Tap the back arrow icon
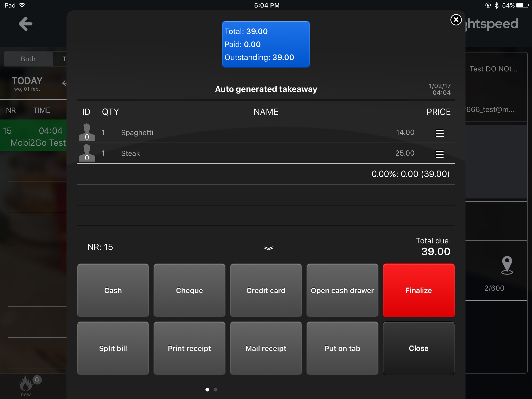Screen dimensions: 532x399 tap(25, 24)
